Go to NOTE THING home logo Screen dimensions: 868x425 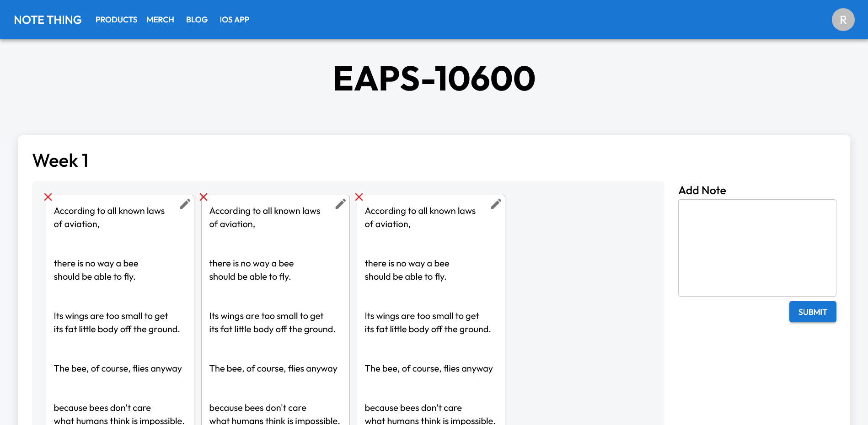[48, 20]
